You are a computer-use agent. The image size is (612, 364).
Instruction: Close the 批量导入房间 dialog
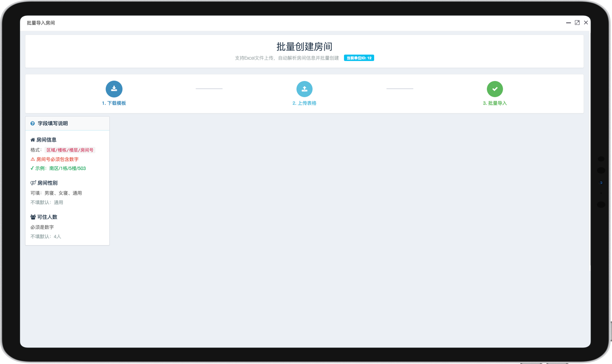(586, 23)
